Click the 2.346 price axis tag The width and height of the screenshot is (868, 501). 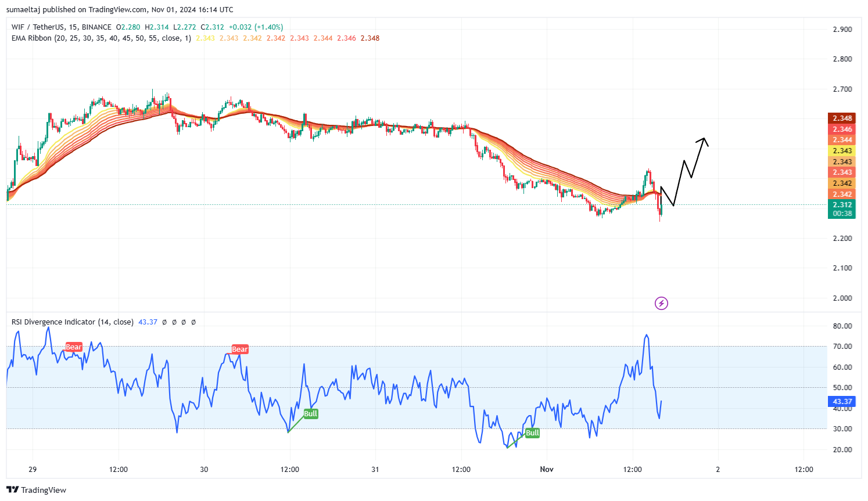842,129
